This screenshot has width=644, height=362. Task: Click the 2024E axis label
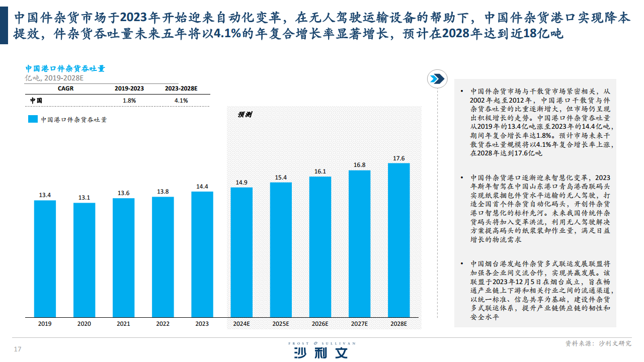pos(242,324)
